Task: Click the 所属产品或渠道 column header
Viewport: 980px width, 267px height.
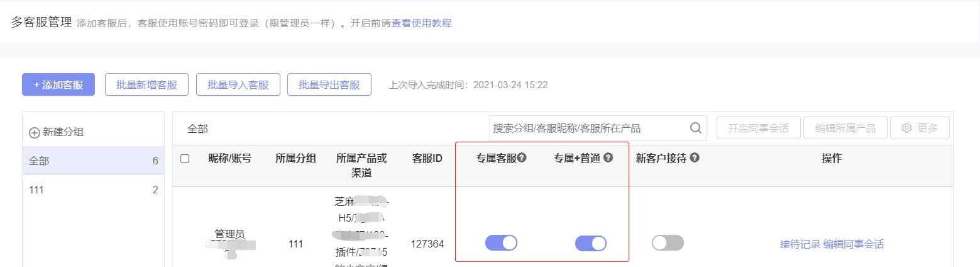Action: (361, 166)
